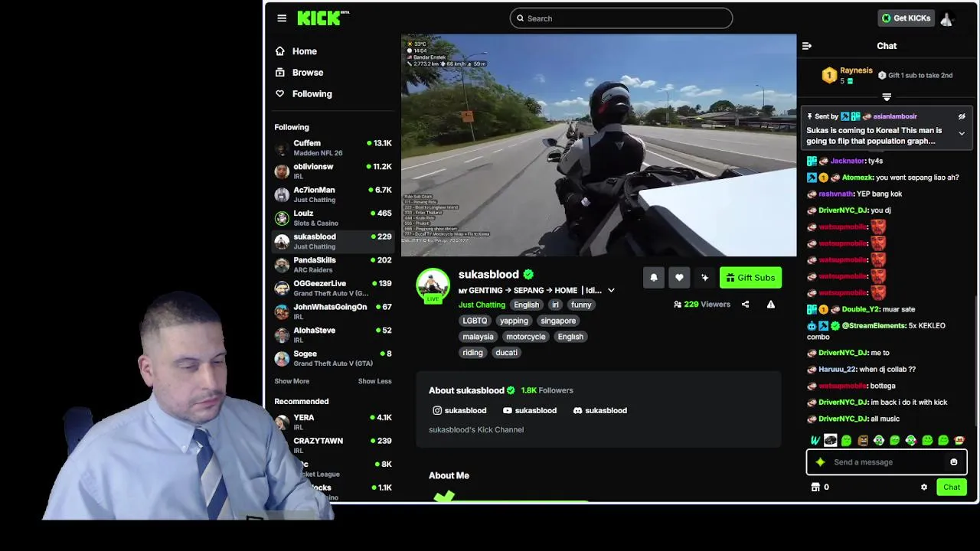The height and width of the screenshot is (551, 980).
Task: Click green sparkle icon in message box
Action: (x=821, y=462)
